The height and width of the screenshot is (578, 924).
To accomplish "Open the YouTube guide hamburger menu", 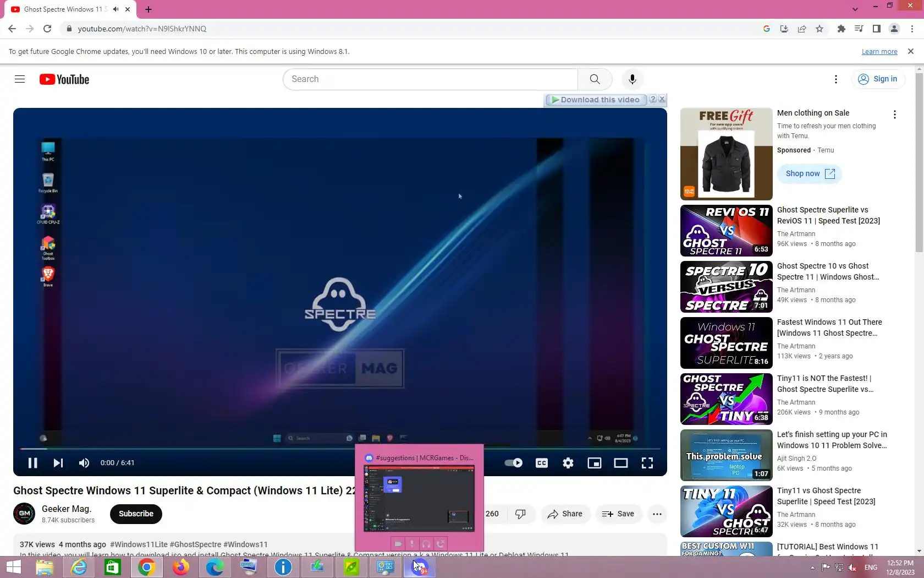I will tap(20, 79).
